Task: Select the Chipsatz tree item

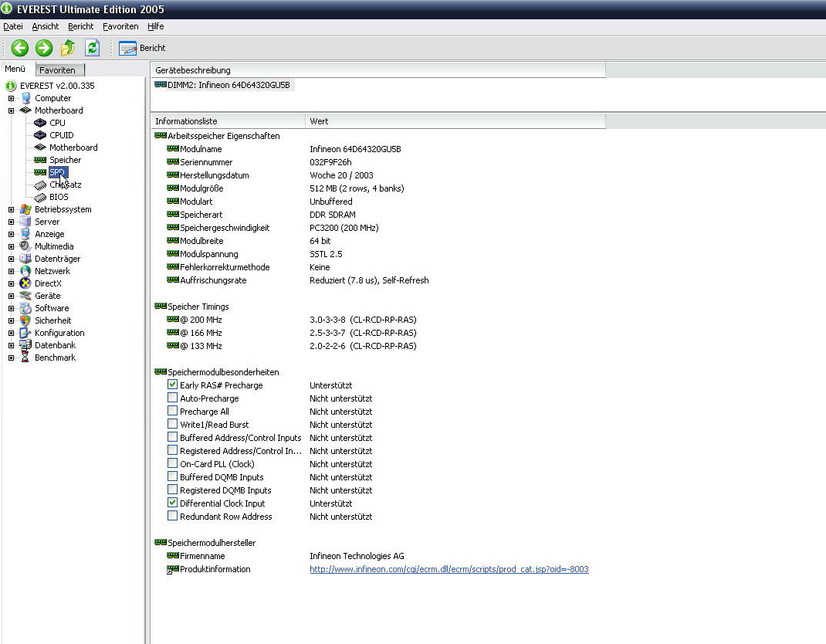Action: (66, 185)
